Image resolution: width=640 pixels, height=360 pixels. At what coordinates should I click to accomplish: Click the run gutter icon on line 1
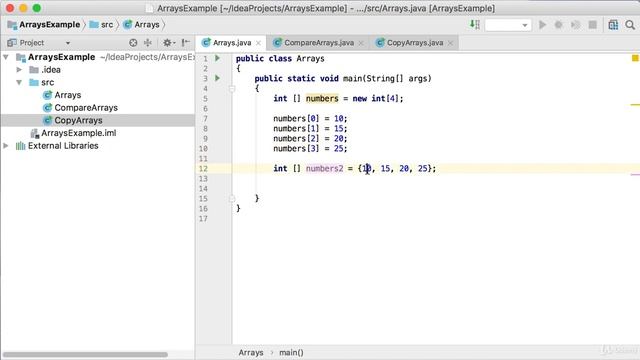click(218, 58)
